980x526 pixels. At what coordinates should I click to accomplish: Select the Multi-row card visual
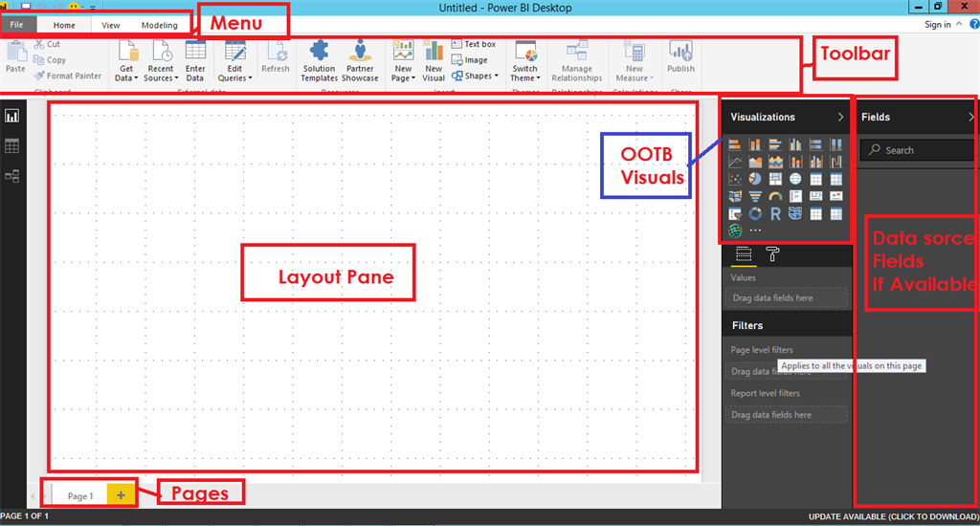(795, 197)
